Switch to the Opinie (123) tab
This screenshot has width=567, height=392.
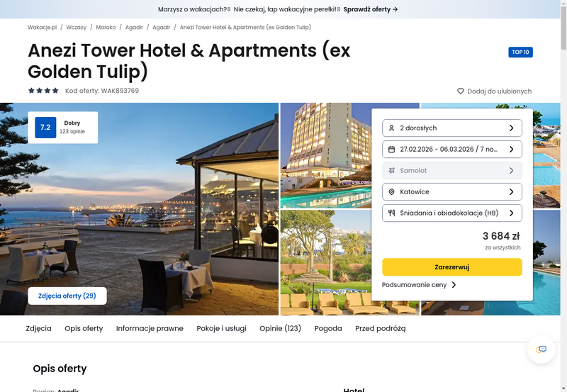pyautogui.click(x=280, y=328)
